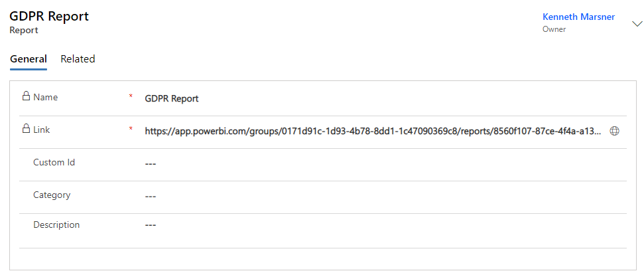The image size is (644, 279).
Task: Open the Link URL via globe icon
Action: 614,132
